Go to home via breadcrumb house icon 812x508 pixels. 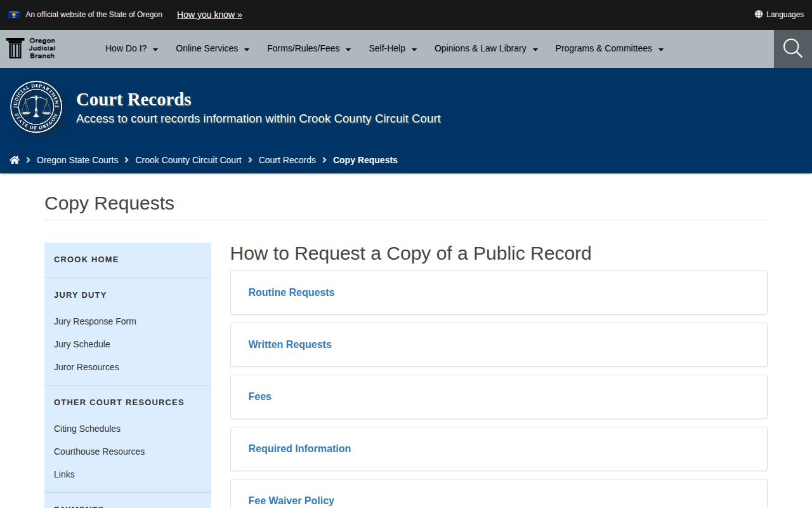click(15, 160)
